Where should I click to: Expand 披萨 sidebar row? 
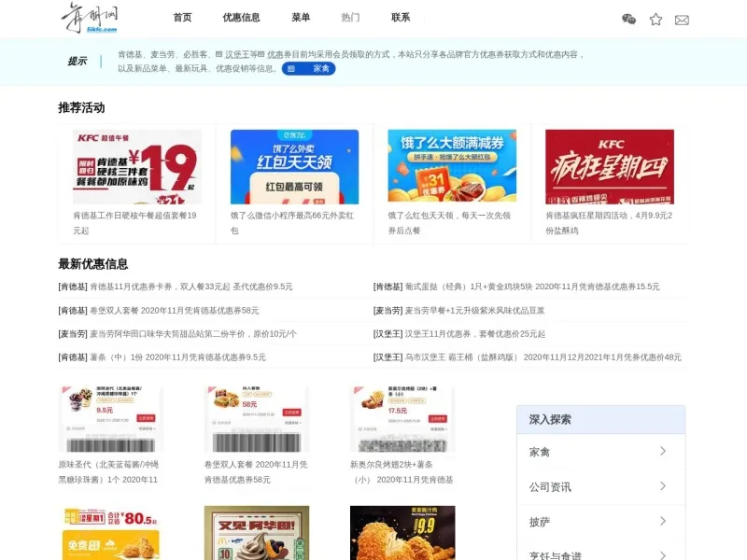[600, 522]
